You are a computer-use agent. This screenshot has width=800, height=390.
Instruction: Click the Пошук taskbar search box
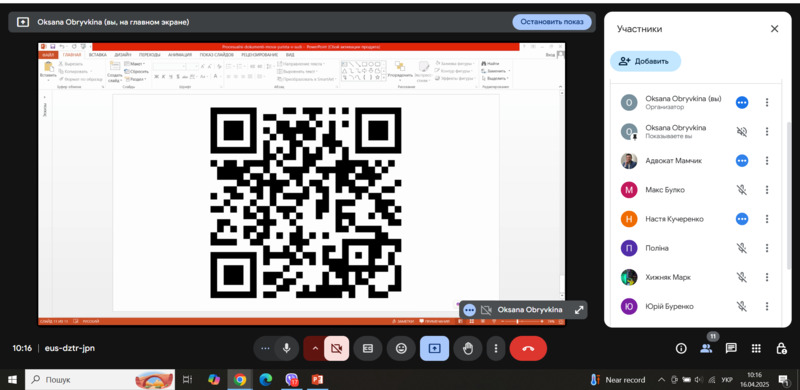coord(100,380)
